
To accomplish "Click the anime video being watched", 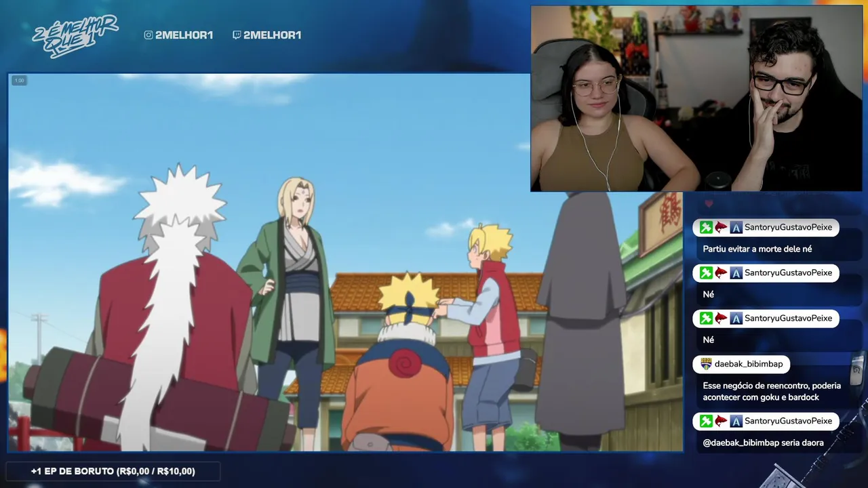I will (x=345, y=262).
